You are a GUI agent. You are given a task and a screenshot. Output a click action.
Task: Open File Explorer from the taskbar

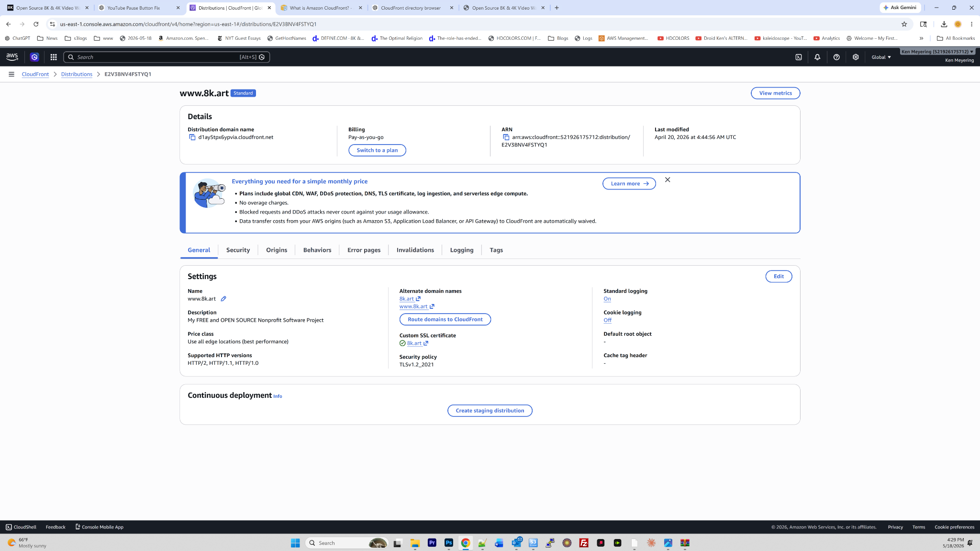(415, 543)
